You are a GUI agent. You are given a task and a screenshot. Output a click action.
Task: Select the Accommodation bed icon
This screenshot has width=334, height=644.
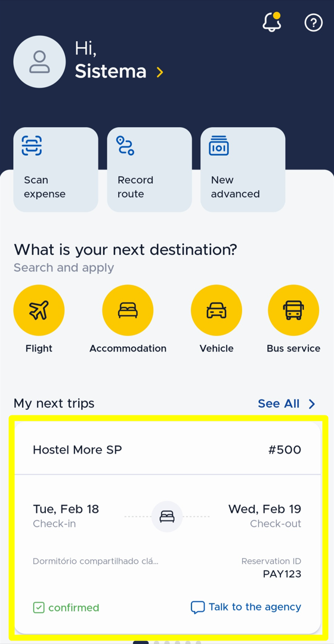point(128,310)
